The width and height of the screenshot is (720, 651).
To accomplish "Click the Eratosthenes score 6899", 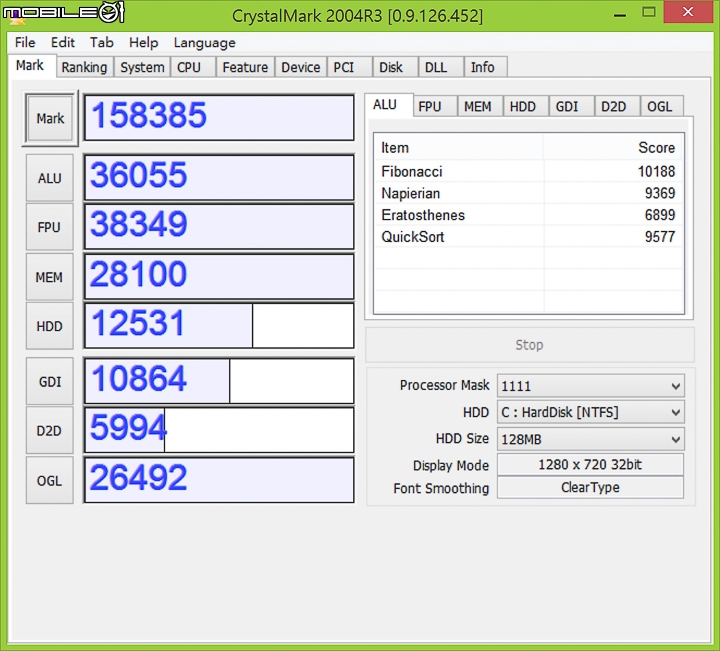I will point(660,215).
